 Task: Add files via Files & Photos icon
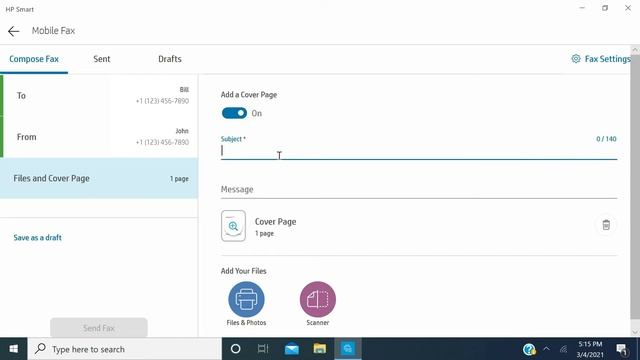coord(246,300)
